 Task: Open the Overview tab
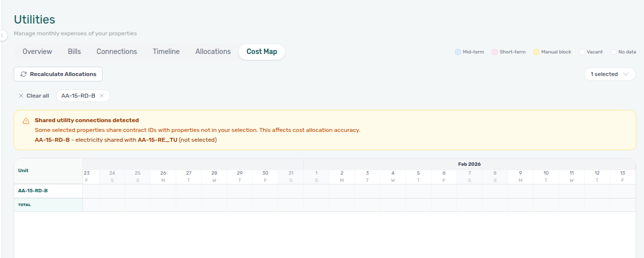[x=37, y=52]
